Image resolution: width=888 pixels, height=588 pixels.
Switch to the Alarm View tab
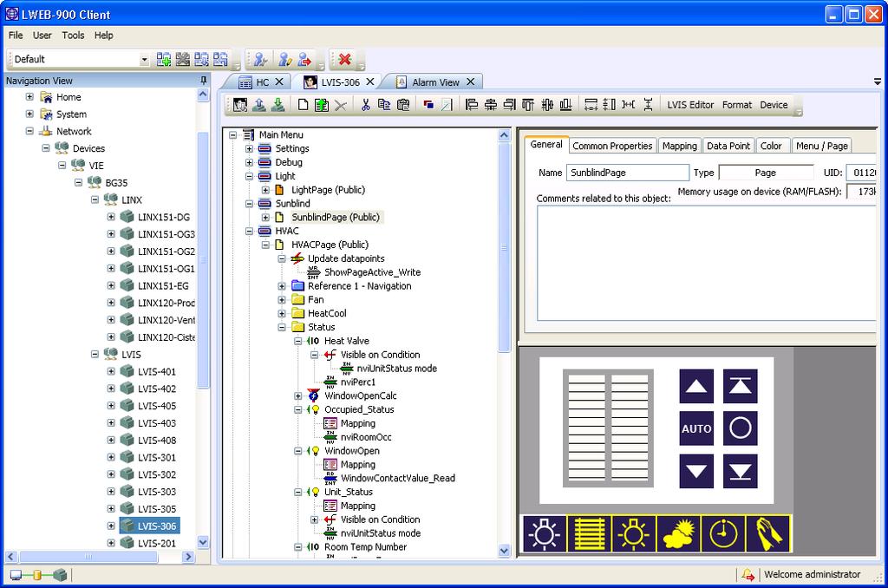tap(435, 82)
